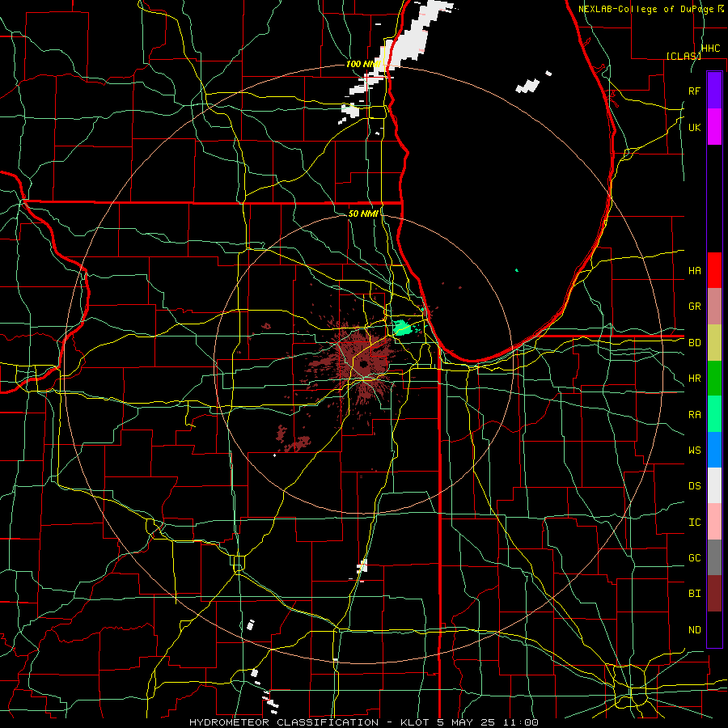728x728 pixels.
Task: Click the 'BD' legend label
Action: pos(694,343)
